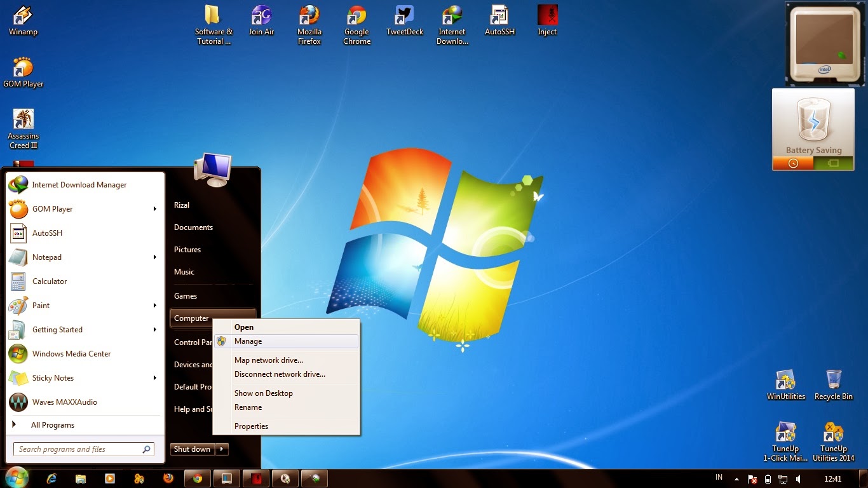Viewport: 868px width, 488px height.
Task: Open Documents from the Start menu
Action: pos(193,227)
